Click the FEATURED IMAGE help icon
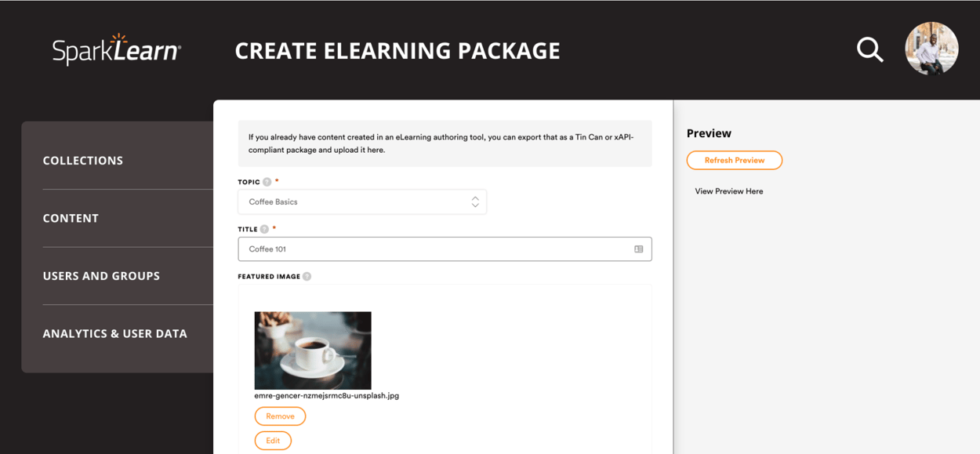 coord(305,276)
